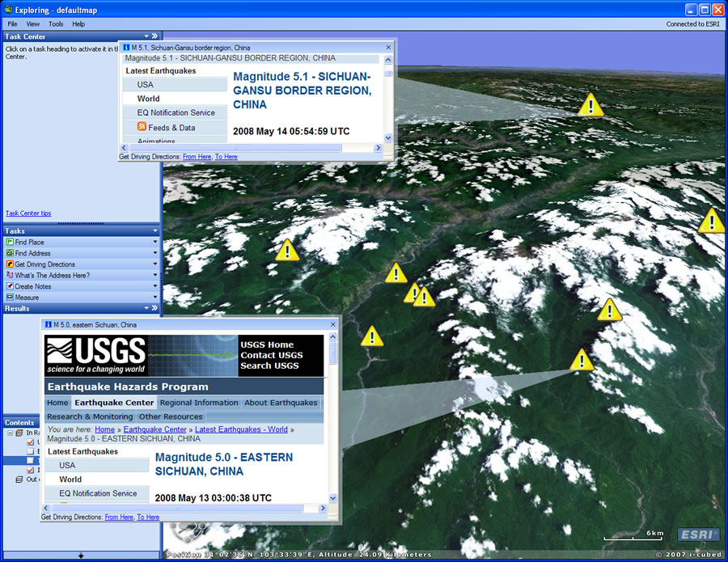Open the Results header dropdown arrow
The width and height of the screenshot is (728, 562).
pyautogui.click(x=146, y=307)
